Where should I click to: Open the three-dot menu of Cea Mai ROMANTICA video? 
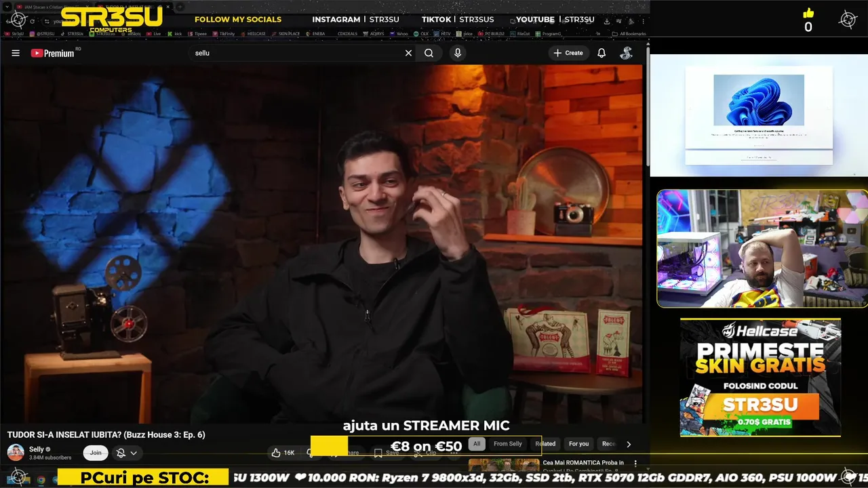[635, 464]
